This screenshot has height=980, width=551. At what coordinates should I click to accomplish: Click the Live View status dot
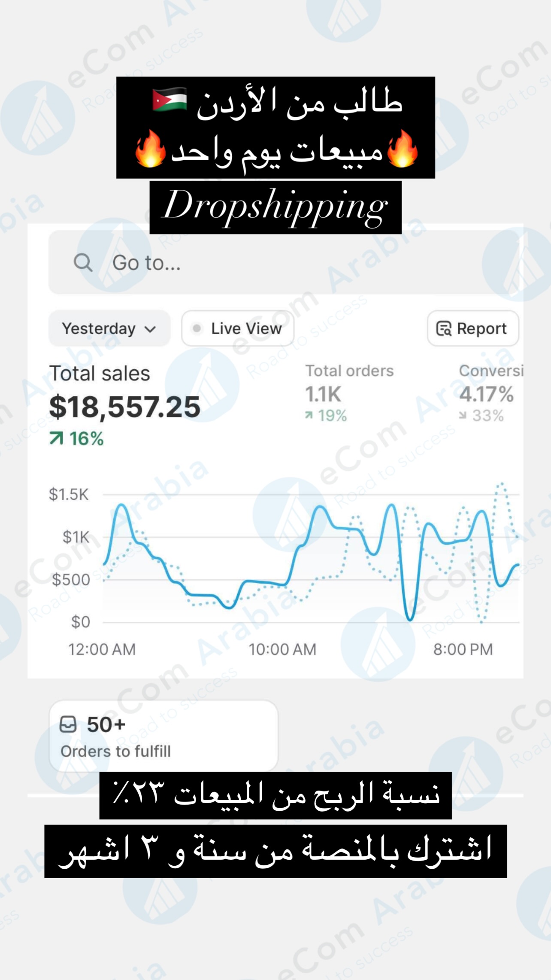tap(197, 329)
